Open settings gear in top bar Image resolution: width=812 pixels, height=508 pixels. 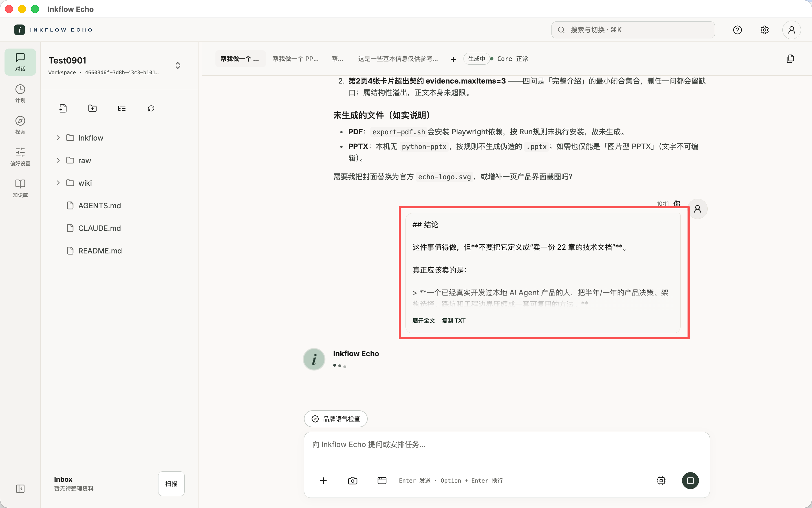[x=764, y=30]
